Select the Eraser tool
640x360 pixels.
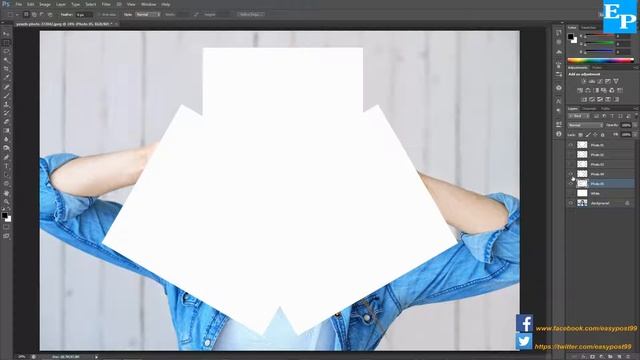6,122
